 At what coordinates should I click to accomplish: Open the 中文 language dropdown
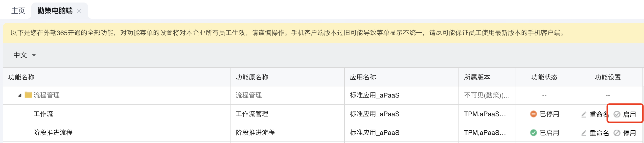(25, 55)
